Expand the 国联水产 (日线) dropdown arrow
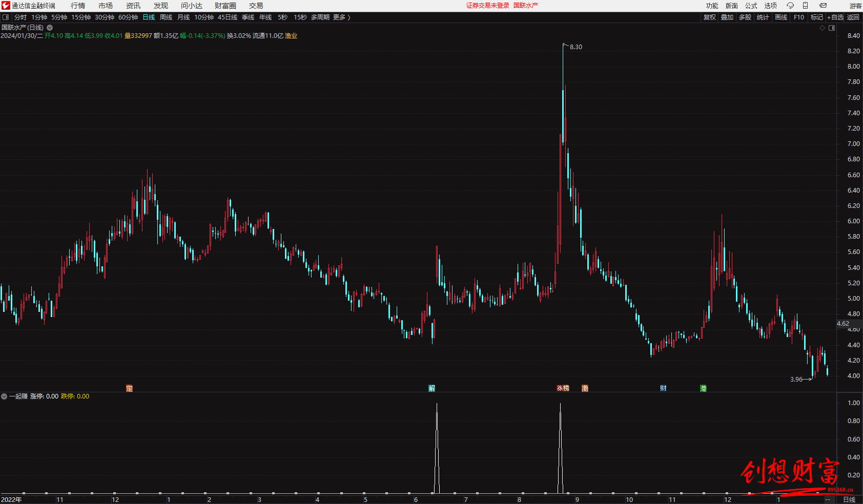This screenshot has width=863, height=504. point(50,28)
